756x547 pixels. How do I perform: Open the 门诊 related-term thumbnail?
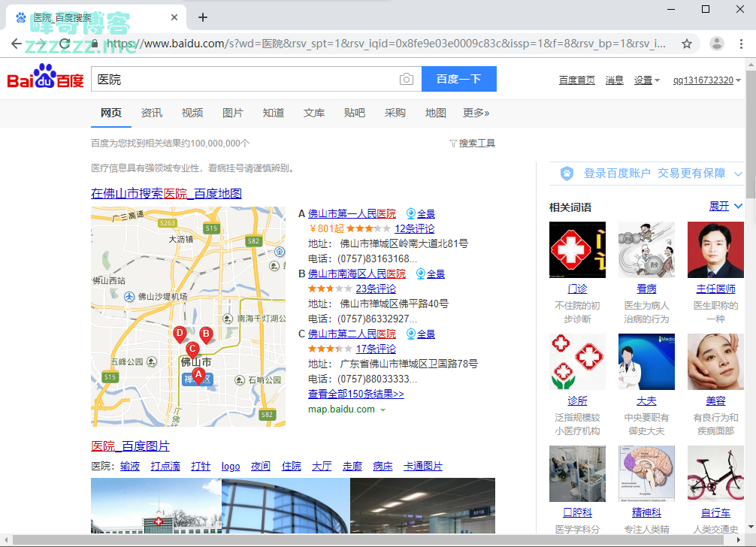[577, 249]
